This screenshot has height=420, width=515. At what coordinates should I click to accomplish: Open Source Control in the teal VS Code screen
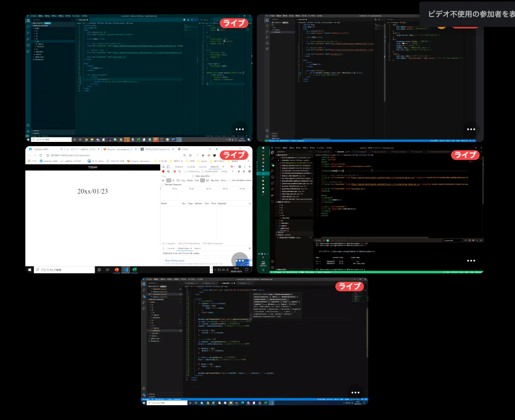tap(28, 33)
